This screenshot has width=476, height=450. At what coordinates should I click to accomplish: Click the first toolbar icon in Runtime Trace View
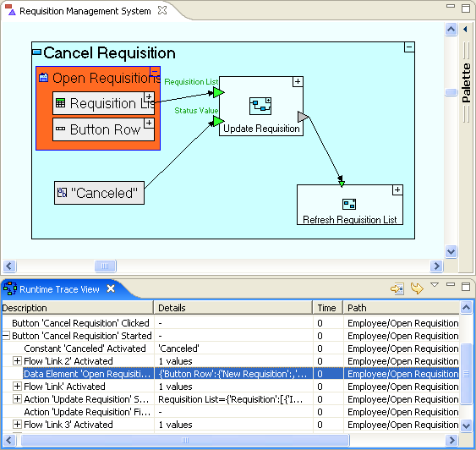click(397, 288)
